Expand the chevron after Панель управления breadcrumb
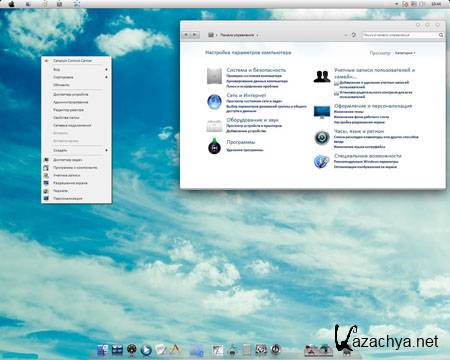Viewport: 450px width, 360px height. (x=258, y=35)
